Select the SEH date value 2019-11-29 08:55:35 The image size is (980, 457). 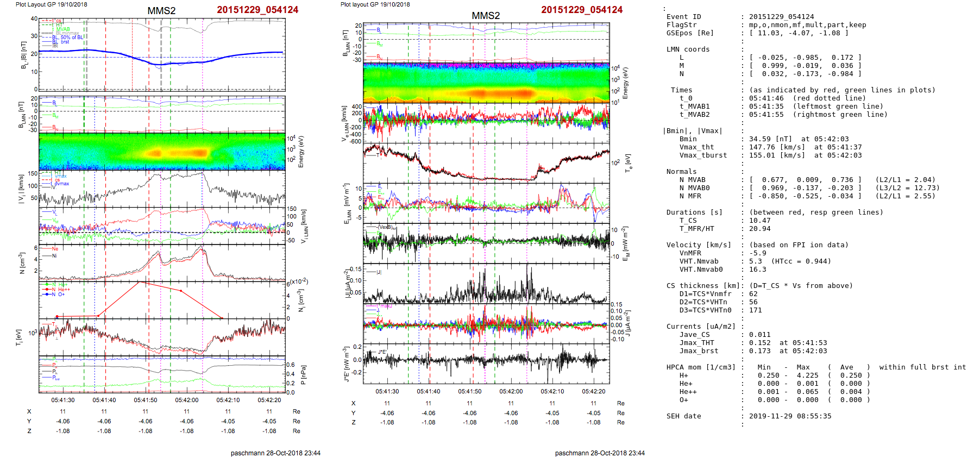(x=790, y=416)
